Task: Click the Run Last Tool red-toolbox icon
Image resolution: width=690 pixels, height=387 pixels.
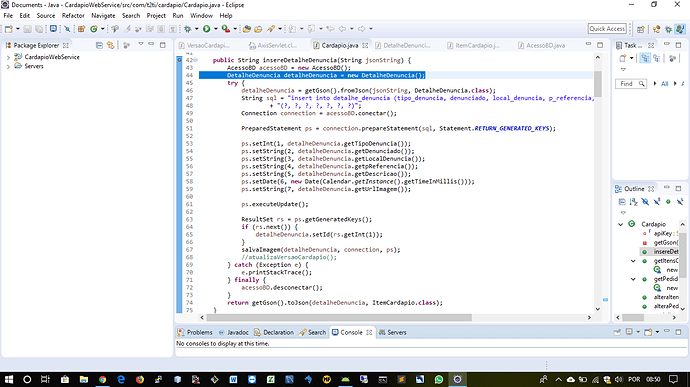Action: (225, 29)
